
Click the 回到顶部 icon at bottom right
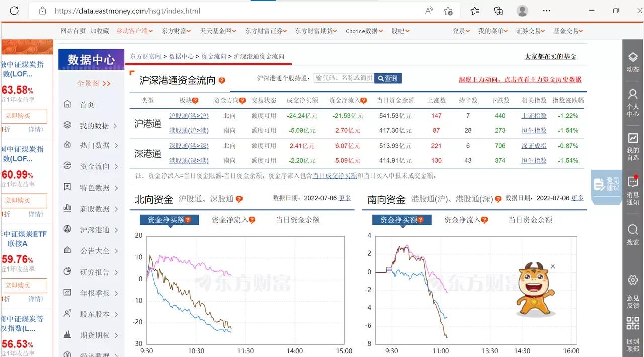coord(632,328)
